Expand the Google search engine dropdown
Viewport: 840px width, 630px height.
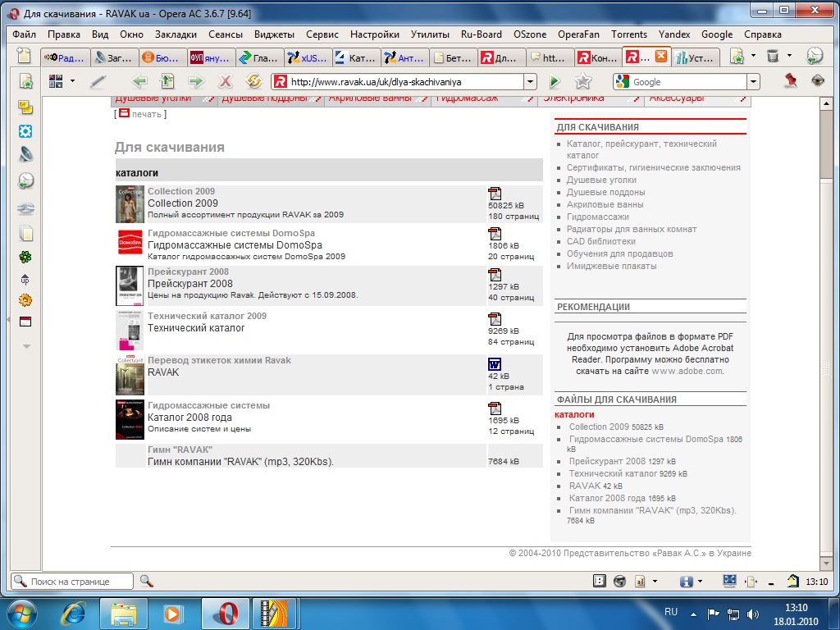point(753,82)
